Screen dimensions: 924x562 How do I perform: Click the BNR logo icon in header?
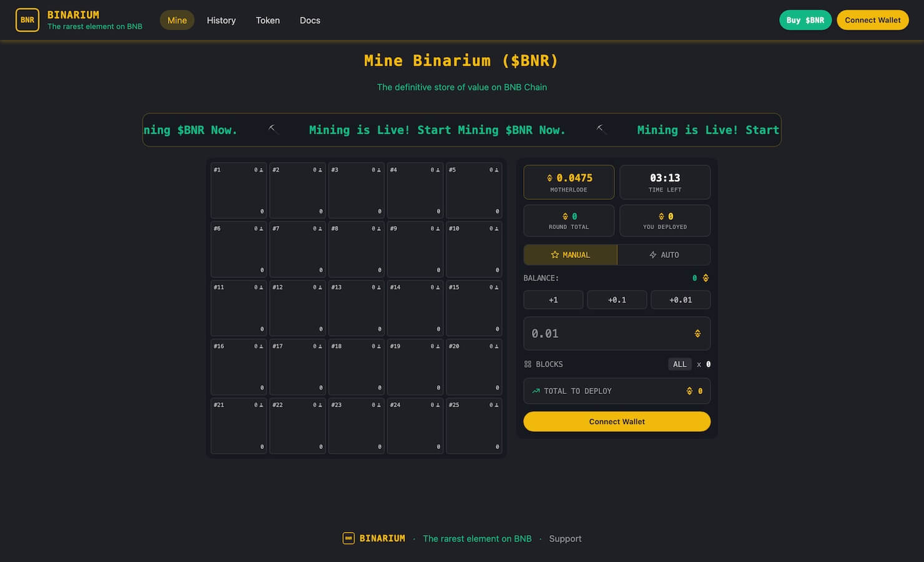pos(27,20)
